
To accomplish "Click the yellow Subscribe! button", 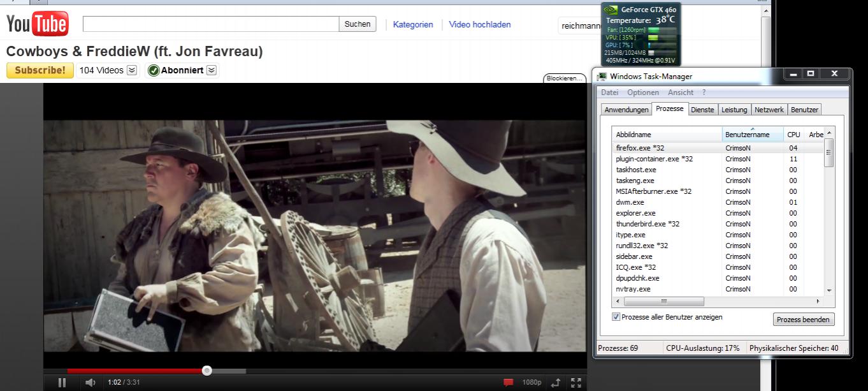I will (x=40, y=70).
